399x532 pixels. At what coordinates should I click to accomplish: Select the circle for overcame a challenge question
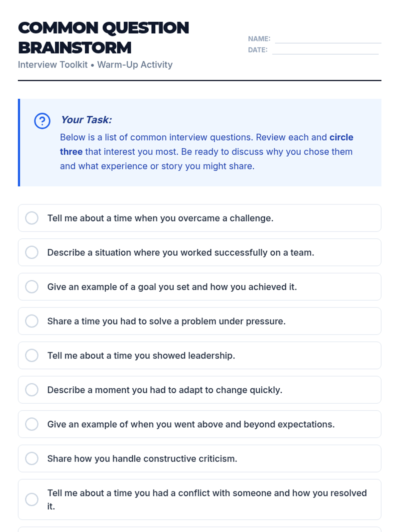point(32,218)
